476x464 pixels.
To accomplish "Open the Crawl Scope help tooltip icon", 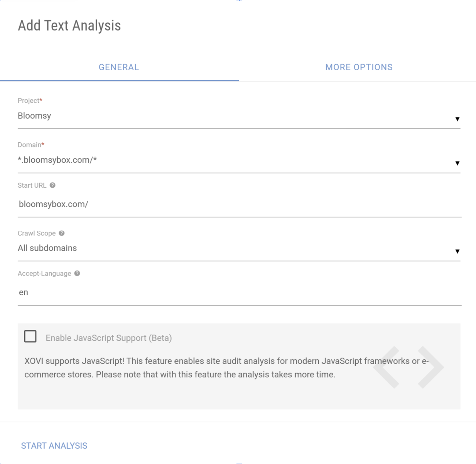I will (62, 233).
